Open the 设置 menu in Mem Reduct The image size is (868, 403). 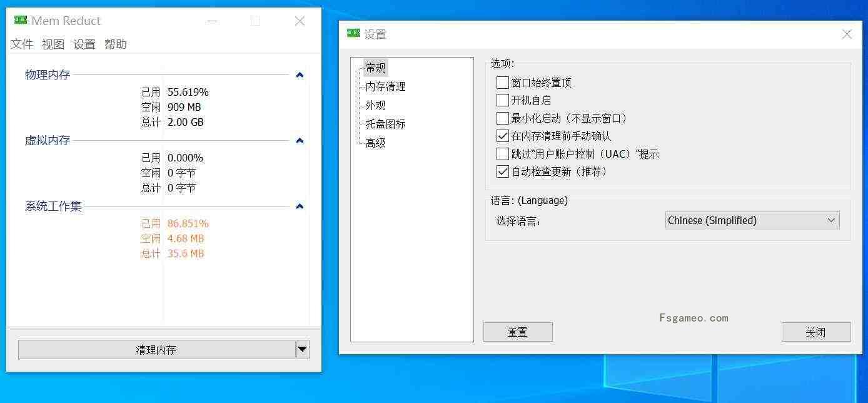click(x=84, y=44)
